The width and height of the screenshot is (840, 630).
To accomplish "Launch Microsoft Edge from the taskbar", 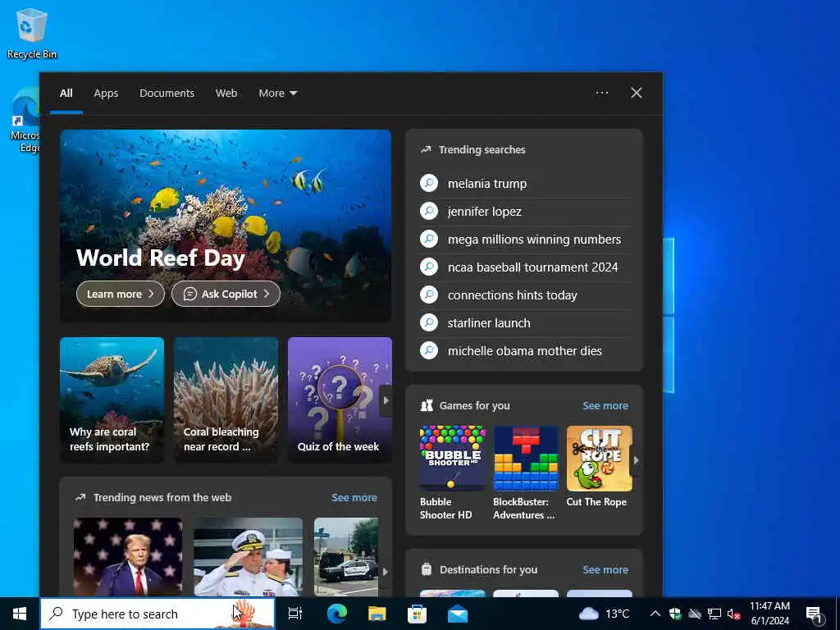I will (337, 614).
